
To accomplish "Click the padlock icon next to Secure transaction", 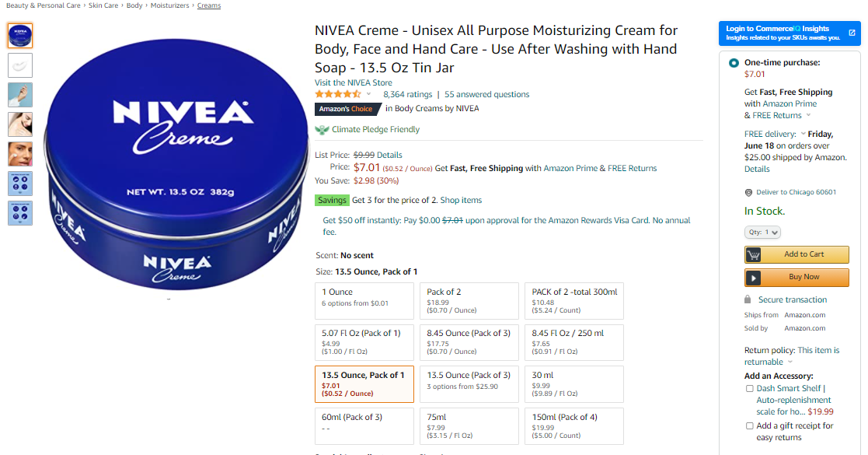I will [x=748, y=299].
